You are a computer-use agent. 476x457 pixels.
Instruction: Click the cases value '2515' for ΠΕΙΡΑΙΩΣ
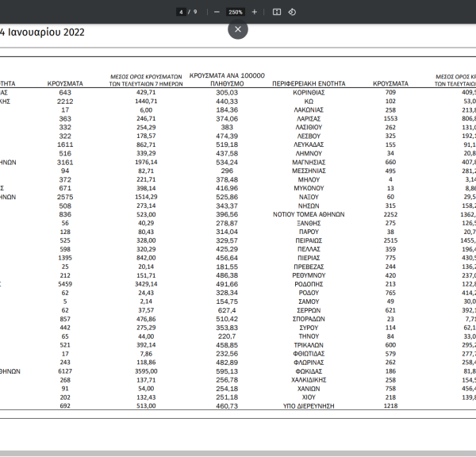[x=390, y=240]
